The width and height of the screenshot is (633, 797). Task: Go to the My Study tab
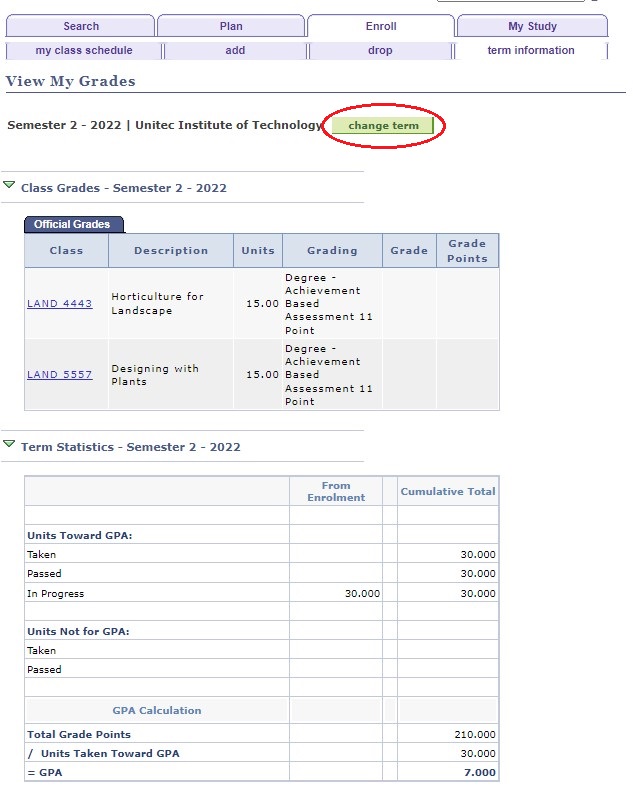click(531, 27)
